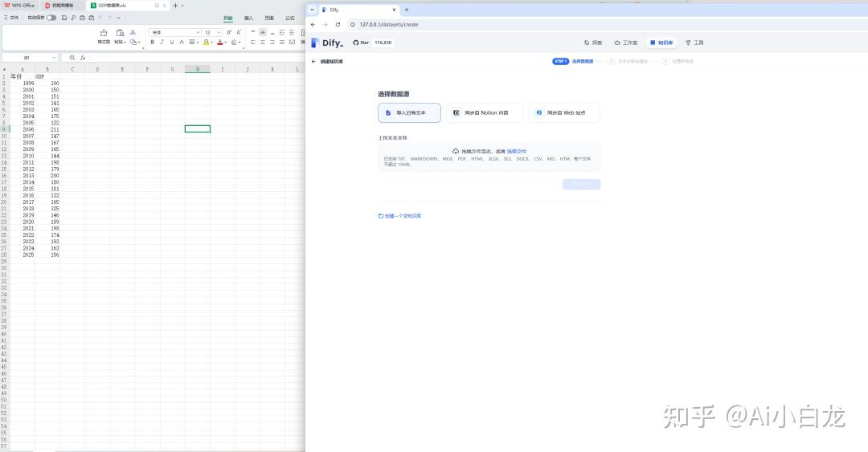This screenshot has height=452, width=868.
Task: Open the 工作室 tab in Dify
Action: coord(625,43)
